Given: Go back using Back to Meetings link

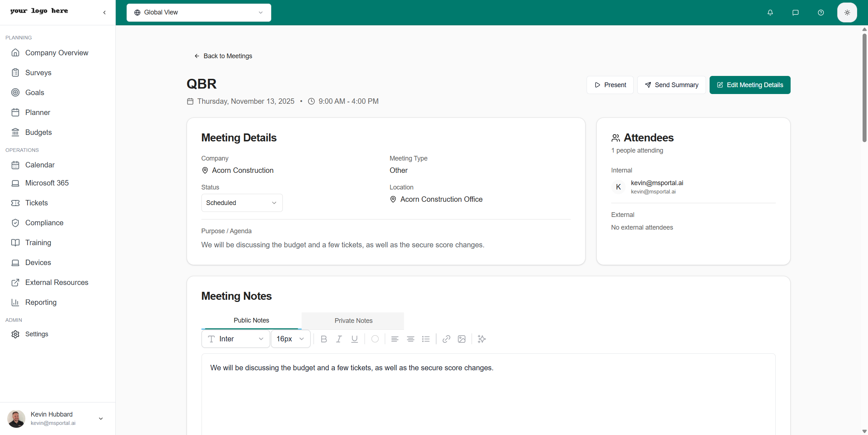Looking at the screenshot, I should [x=223, y=56].
